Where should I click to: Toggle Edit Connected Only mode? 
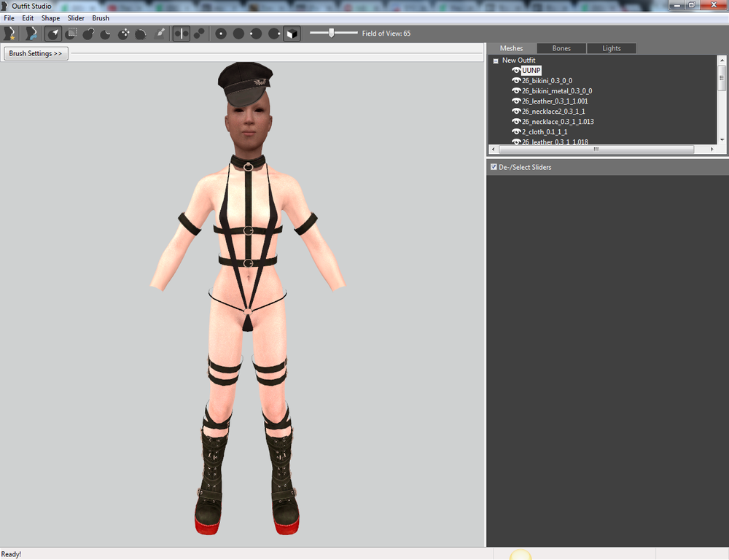[199, 34]
